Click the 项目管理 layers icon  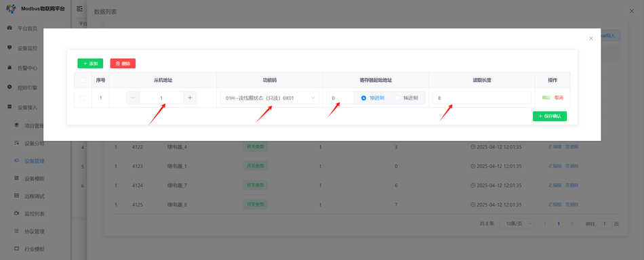[x=16, y=125]
